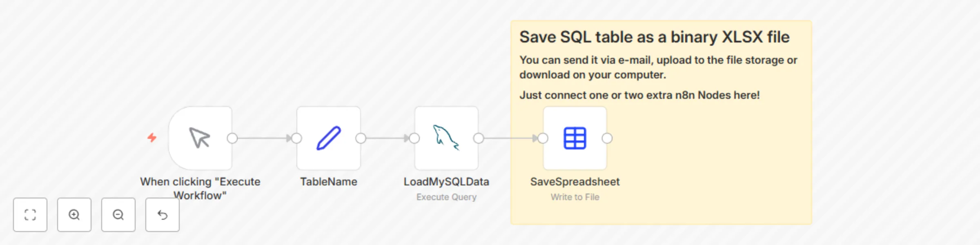Click the zoom out magnifier icon
The image size is (980, 245).
[x=118, y=214]
